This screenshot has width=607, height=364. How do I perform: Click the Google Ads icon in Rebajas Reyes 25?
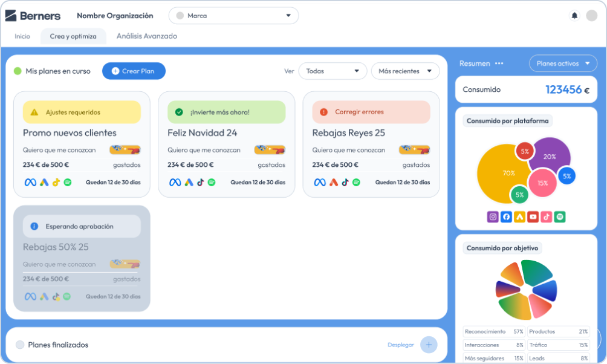click(x=334, y=182)
